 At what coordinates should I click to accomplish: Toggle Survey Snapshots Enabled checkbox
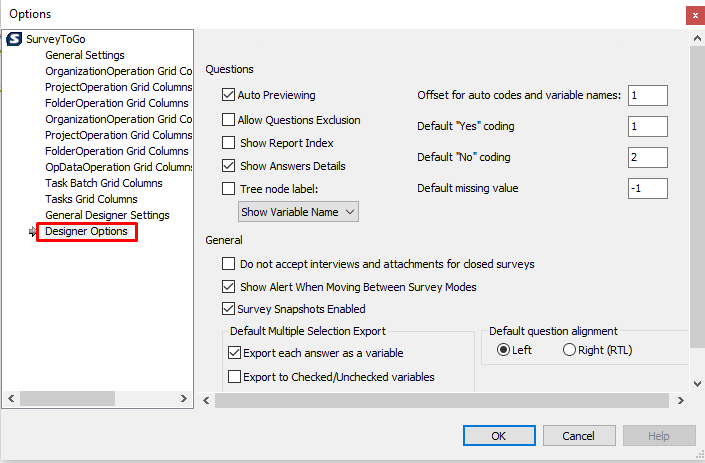click(x=228, y=309)
